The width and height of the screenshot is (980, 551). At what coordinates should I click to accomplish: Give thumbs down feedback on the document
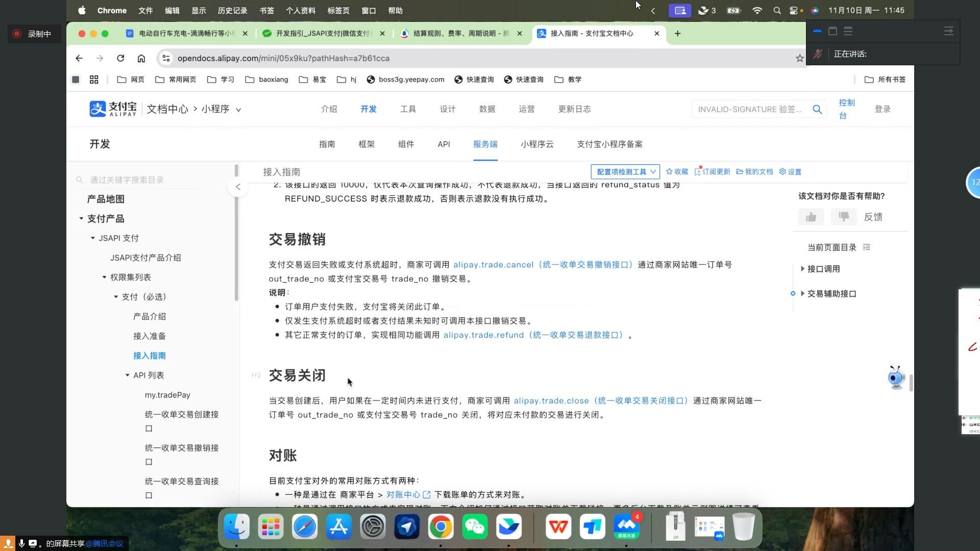(x=844, y=216)
